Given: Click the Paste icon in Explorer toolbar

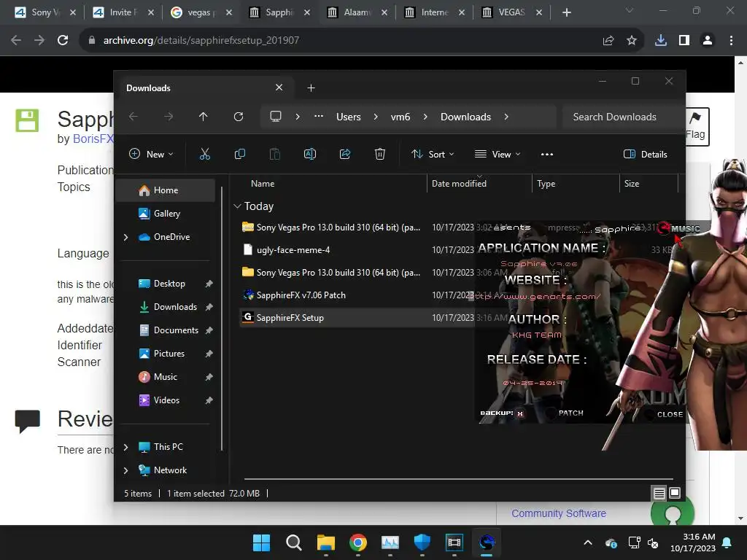Looking at the screenshot, I should coord(275,154).
